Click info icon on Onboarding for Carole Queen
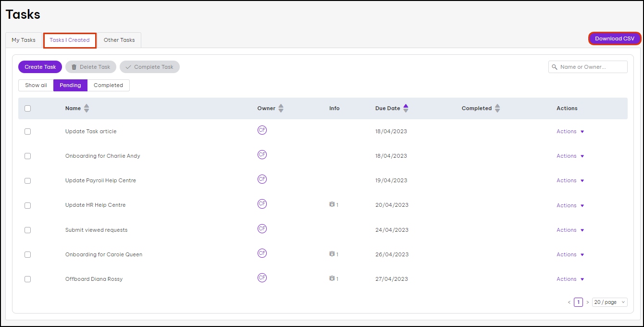This screenshot has height=327, width=644. point(332,254)
